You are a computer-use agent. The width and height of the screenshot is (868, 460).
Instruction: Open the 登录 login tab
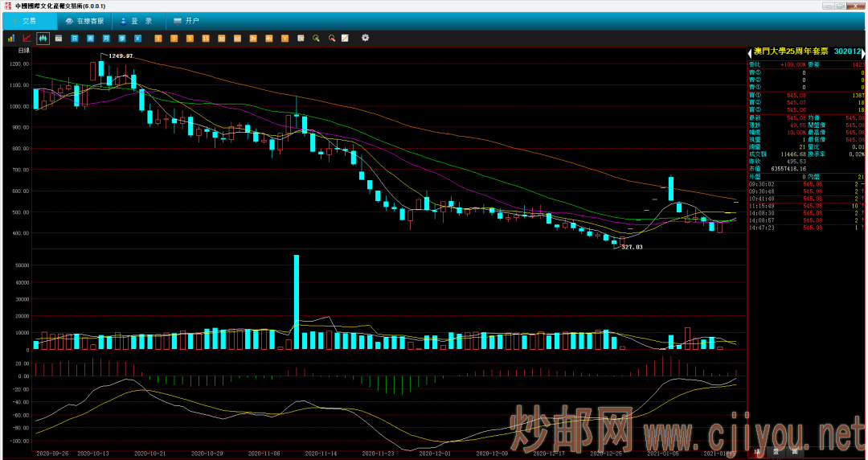coord(139,21)
